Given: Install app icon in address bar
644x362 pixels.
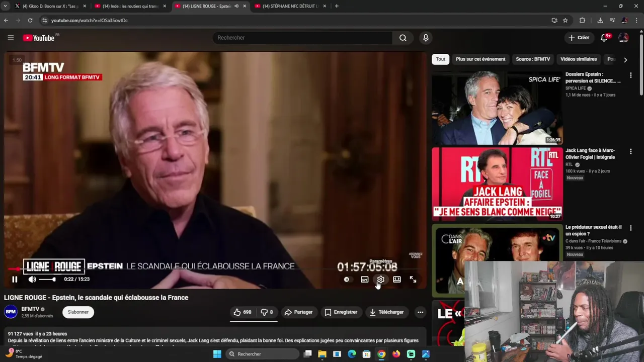Looking at the screenshot, I should pos(554,20).
